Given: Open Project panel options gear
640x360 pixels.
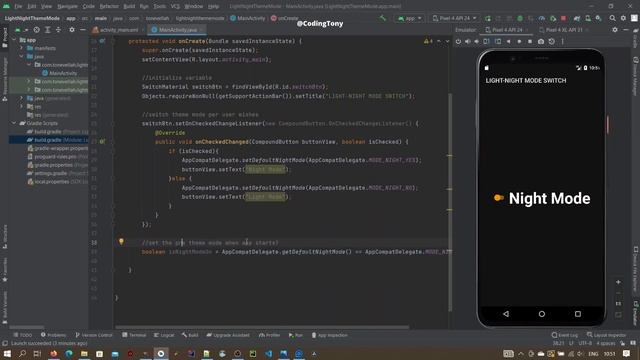Looking at the screenshot, I should pyautogui.click(x=72, y=30).
